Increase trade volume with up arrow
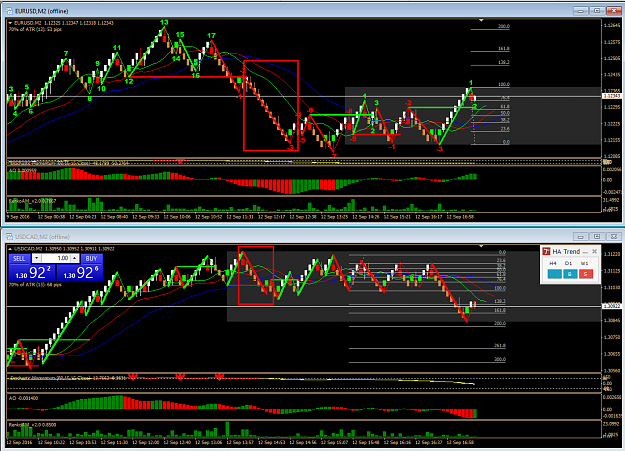 (x=75, y=258)
